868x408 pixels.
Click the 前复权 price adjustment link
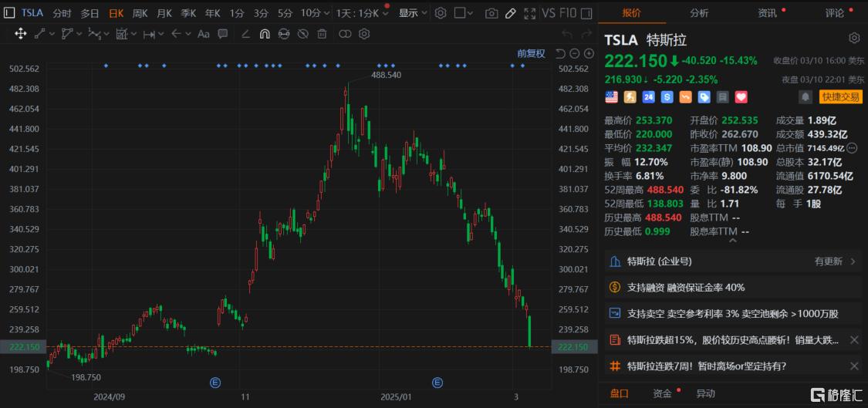coord(531,53)
